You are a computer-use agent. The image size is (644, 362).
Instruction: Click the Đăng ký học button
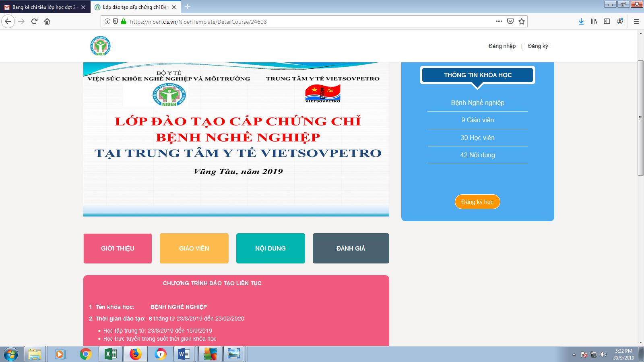pyautogui.click(x=477, y=202)
